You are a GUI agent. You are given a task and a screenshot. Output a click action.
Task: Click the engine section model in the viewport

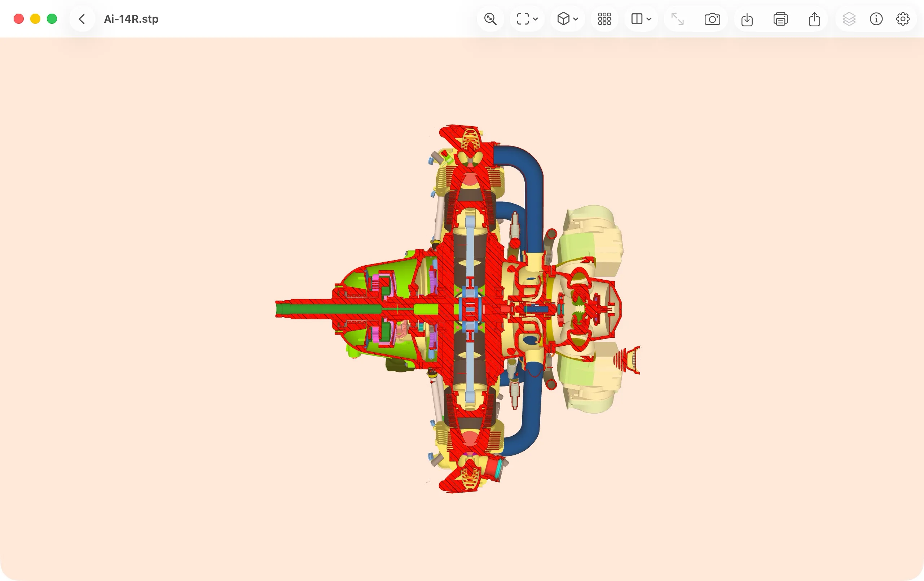pos(458,309)
